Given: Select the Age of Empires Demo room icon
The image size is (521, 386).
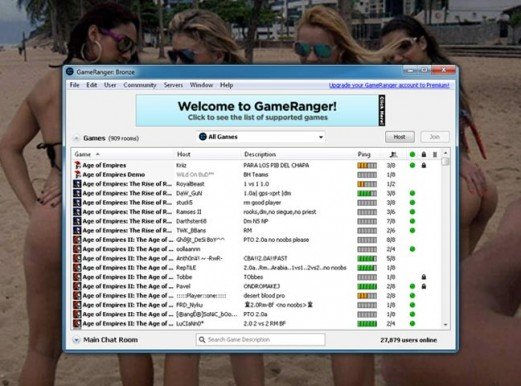Looking at the screenshot, I should (x=77, y=174).
